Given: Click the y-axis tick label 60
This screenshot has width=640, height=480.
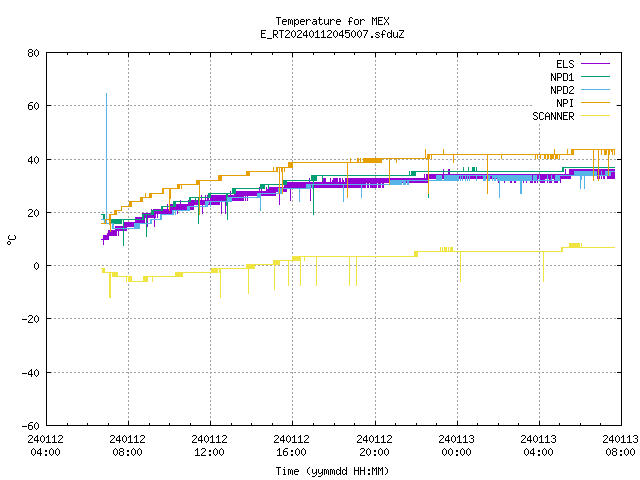Looking at the screenshot, I should (x=34, y=106).
